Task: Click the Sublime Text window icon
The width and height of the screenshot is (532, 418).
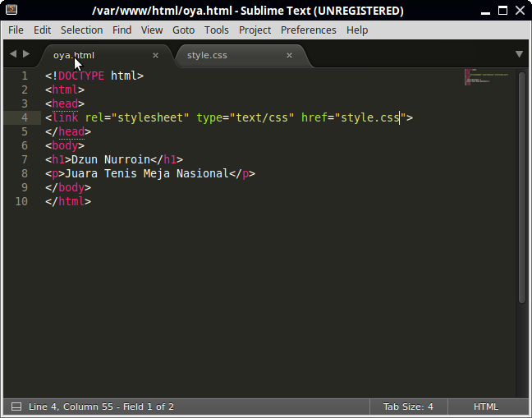Action: pos(11,10)
